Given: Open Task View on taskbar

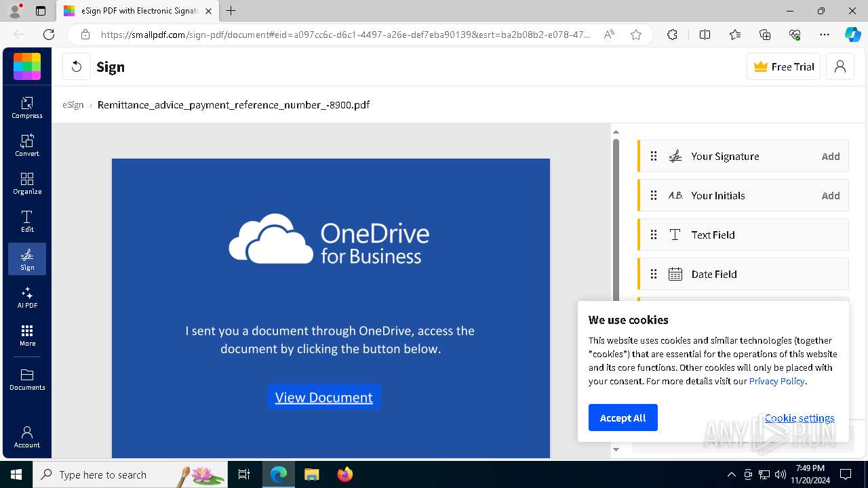Looking at the screenshot, I should 244,474.
